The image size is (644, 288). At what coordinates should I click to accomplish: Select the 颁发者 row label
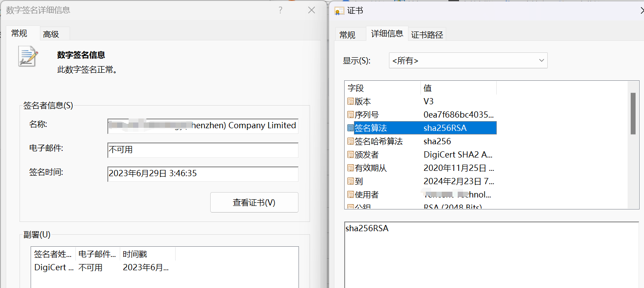[x=367, y=155]
